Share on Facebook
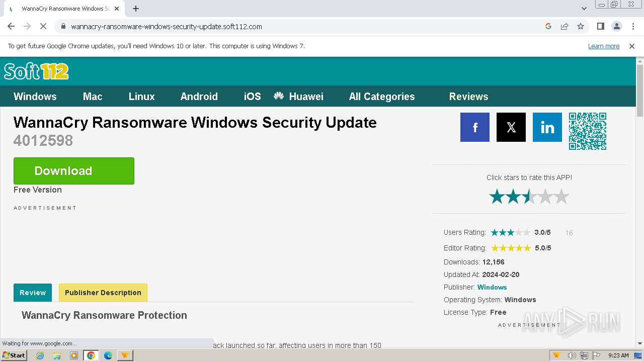644x362 pixels. (x=475, y=127)
